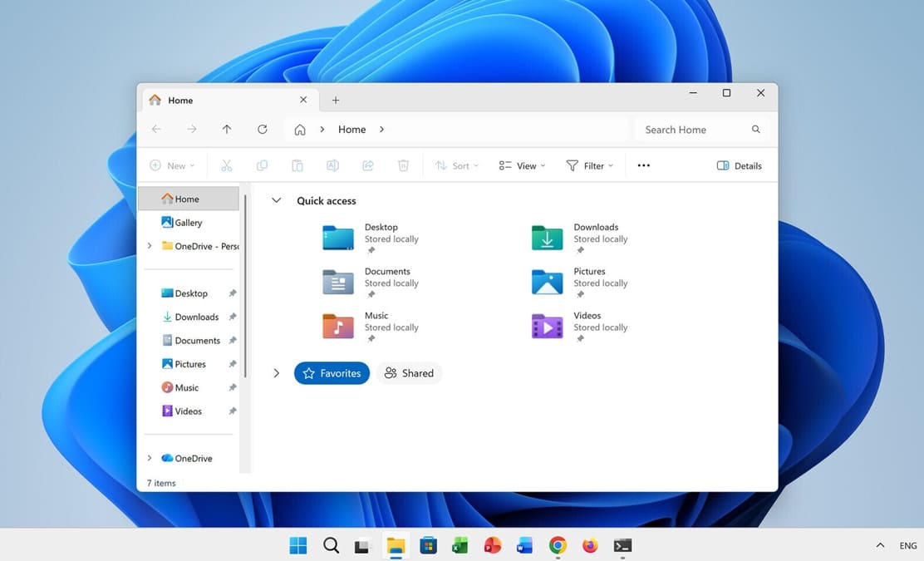Select the Cut icon on the toolbar
This screenshot has height=561, width=924.
[226, 165]
